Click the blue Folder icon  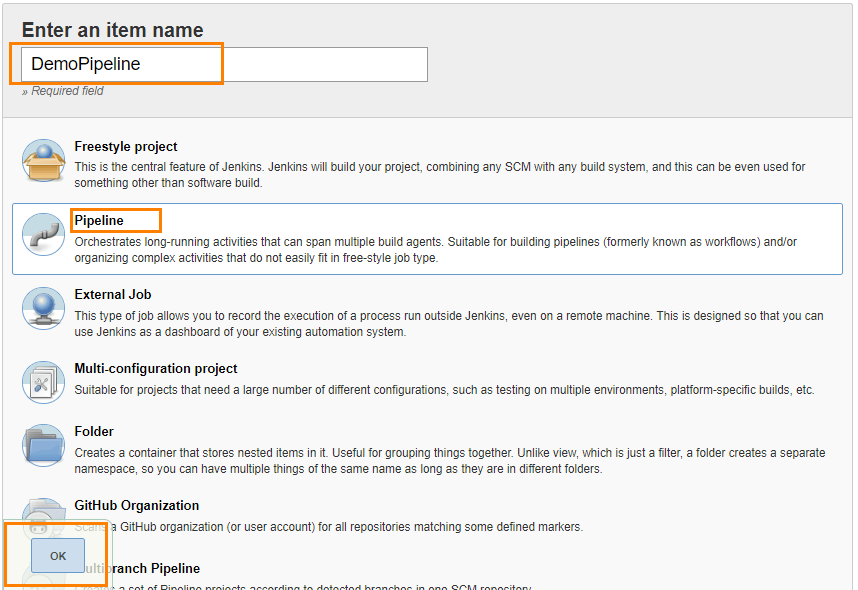tap(43, 445)
